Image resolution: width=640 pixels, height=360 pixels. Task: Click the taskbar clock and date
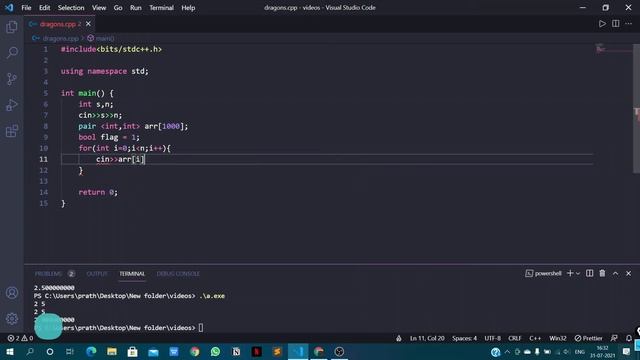click(x=602, y=351)
